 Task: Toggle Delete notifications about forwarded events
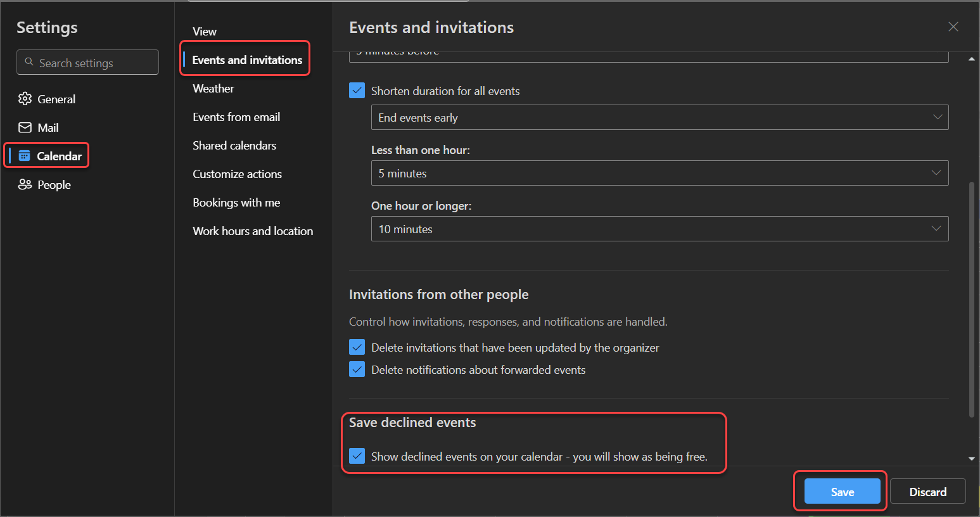[x=357, y=369]
